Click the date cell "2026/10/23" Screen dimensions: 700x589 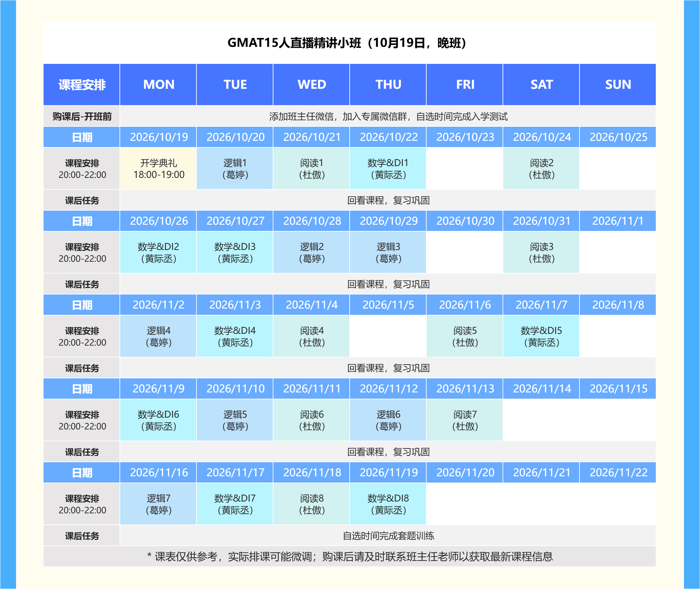pyautogui.click(x=465, y=137)
